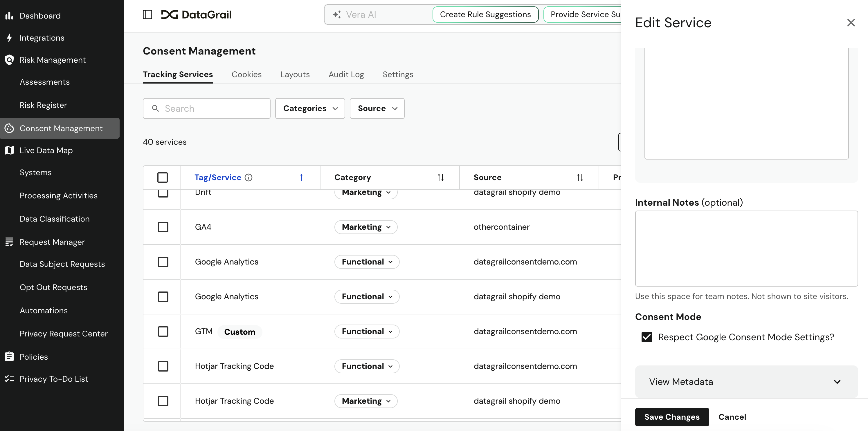Click the Save Changes button
The height and width of the screenshot is (431, 868).
pyautogui.click(x=671, y=417)
